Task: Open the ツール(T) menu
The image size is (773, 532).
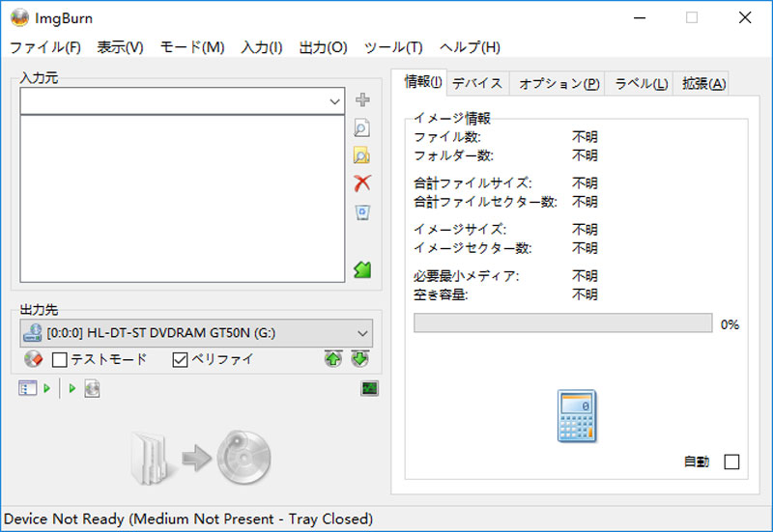Action: point(393,47)
